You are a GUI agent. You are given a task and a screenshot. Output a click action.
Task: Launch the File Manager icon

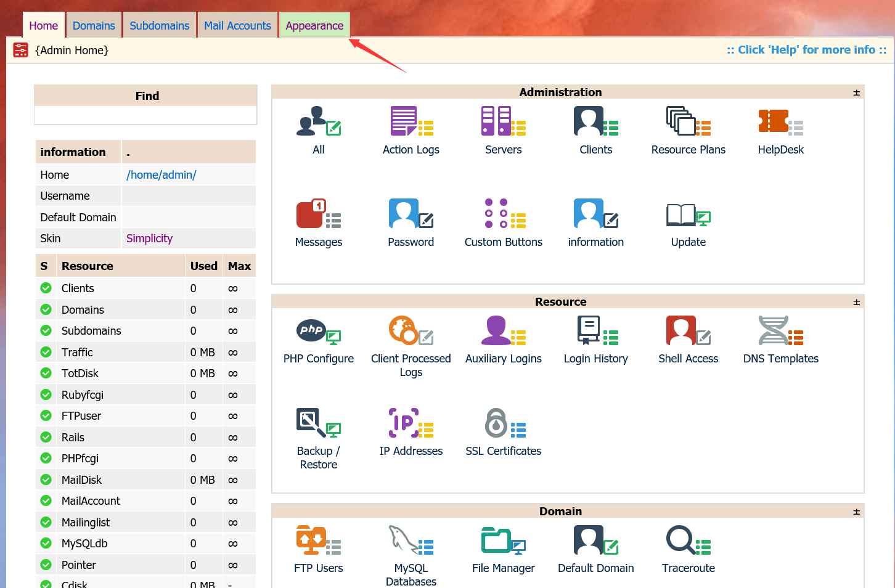(x=503, y=541)
